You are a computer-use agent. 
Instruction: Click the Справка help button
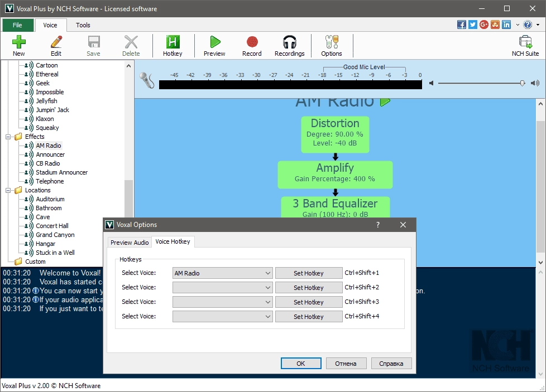pos(391,363)
